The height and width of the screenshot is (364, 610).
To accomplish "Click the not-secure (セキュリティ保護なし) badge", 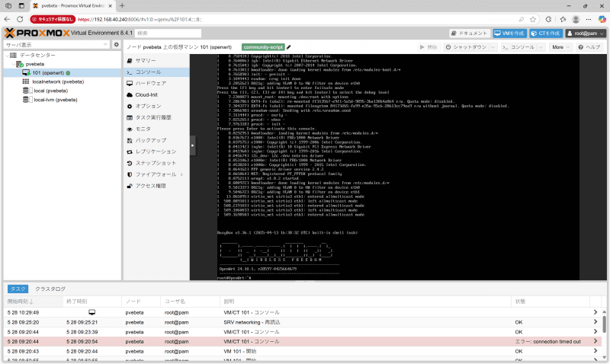I will (53, 20).
